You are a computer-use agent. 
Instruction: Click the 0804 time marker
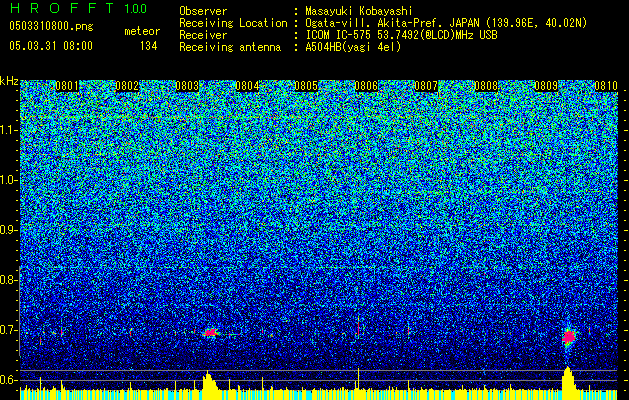pos(247,86)
